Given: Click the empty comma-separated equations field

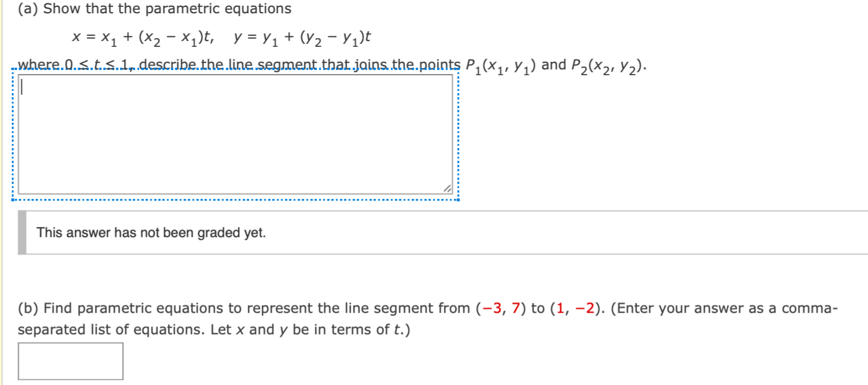Looking at the screenshot, I should 71,360.
